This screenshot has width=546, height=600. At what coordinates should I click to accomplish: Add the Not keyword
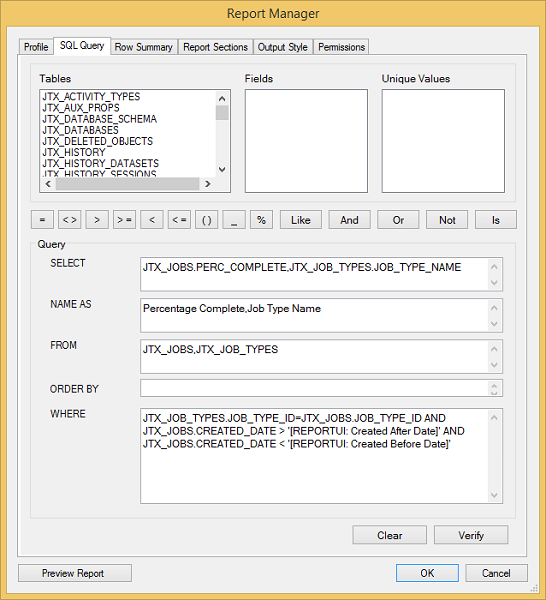[x=447, y=220]
